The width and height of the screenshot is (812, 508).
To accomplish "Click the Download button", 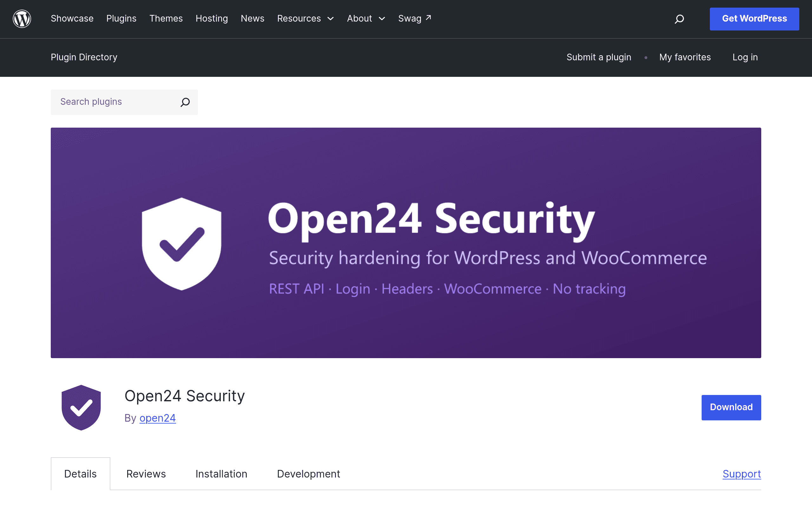I will (731, 408).
